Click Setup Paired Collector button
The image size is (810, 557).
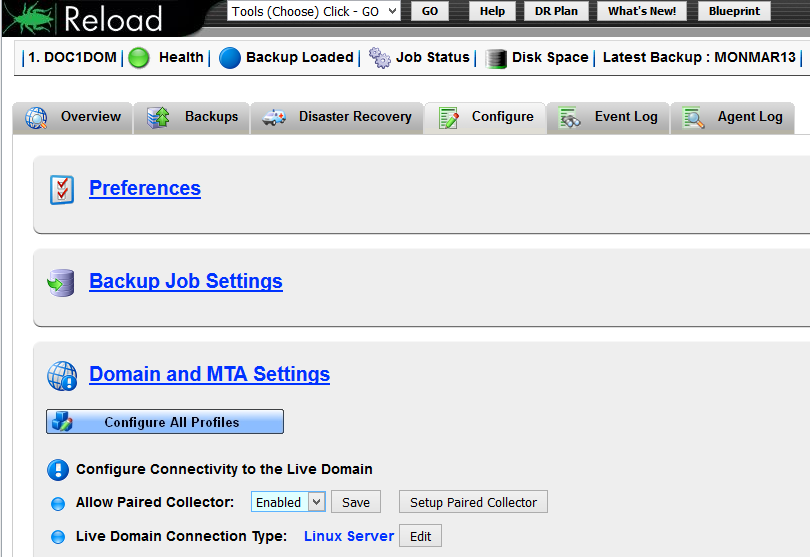pos(473,502)
